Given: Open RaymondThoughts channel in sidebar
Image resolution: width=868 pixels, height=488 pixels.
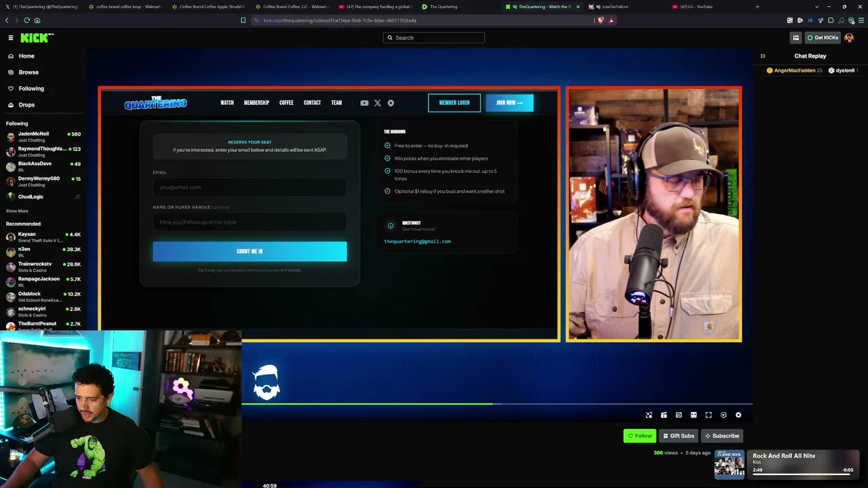Looking at the screenshot, I should click(43, 152).
